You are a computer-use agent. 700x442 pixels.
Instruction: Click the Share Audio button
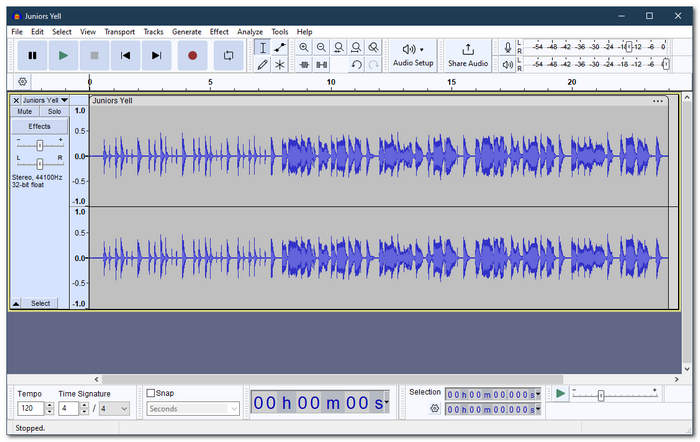coord(468,55)
